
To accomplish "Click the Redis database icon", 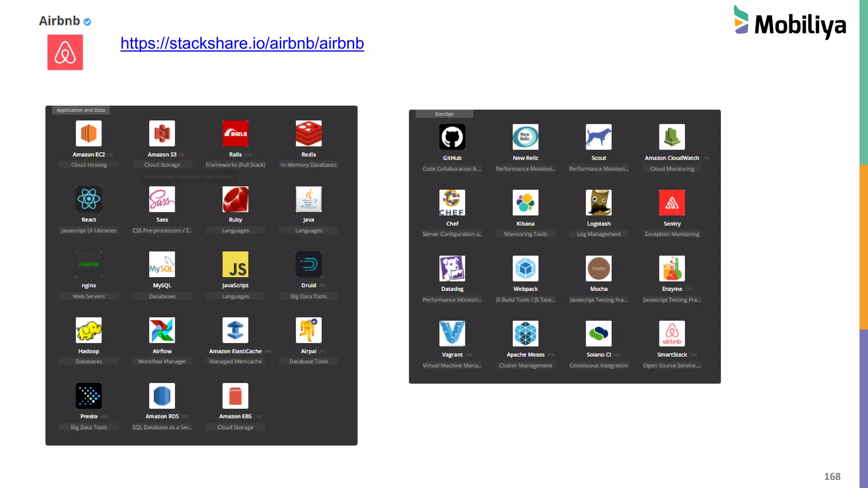I will click(309, 133).
